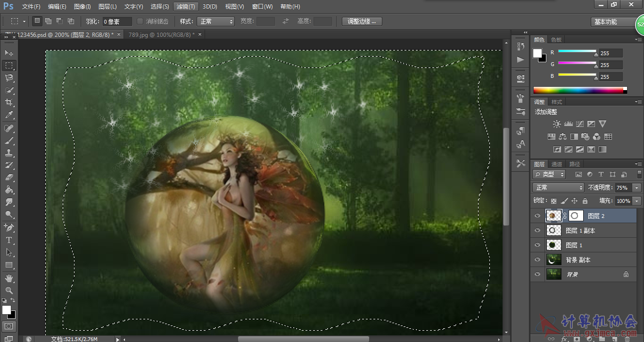Select the Rectangle shape tool
This screenshot has height=342, width=644.
point(9,265)
